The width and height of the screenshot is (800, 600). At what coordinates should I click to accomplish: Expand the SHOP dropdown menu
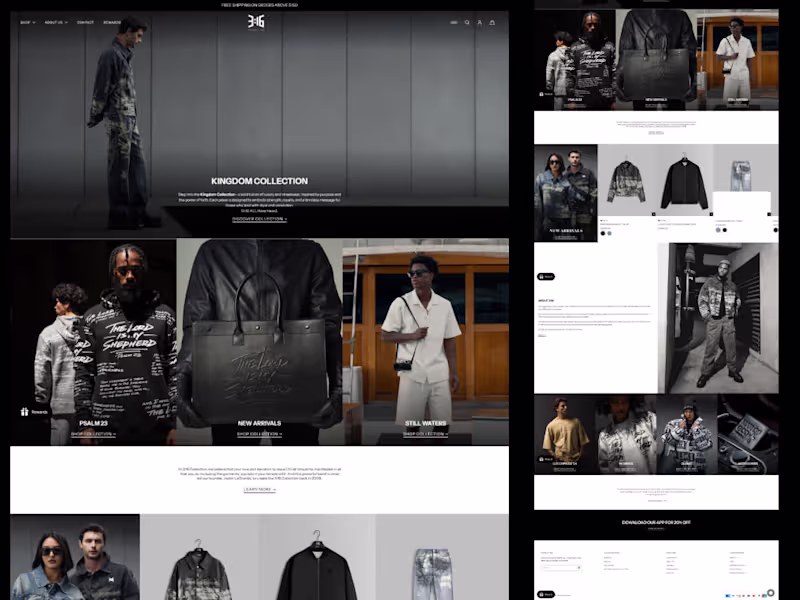(25, 22)
